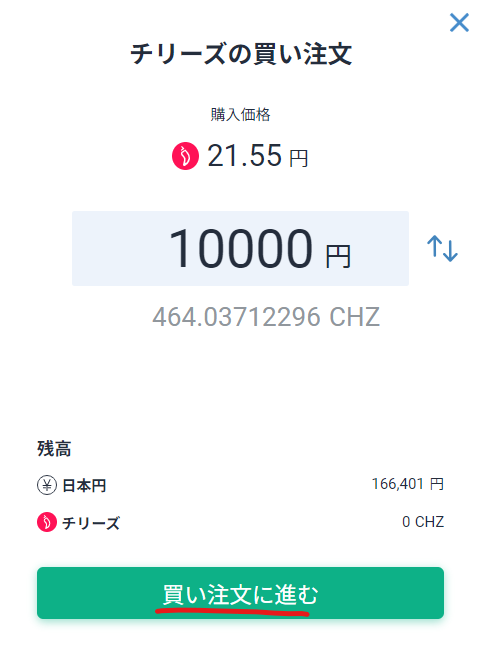Swap the yen and CHZ input units

(x=442, y=248)
